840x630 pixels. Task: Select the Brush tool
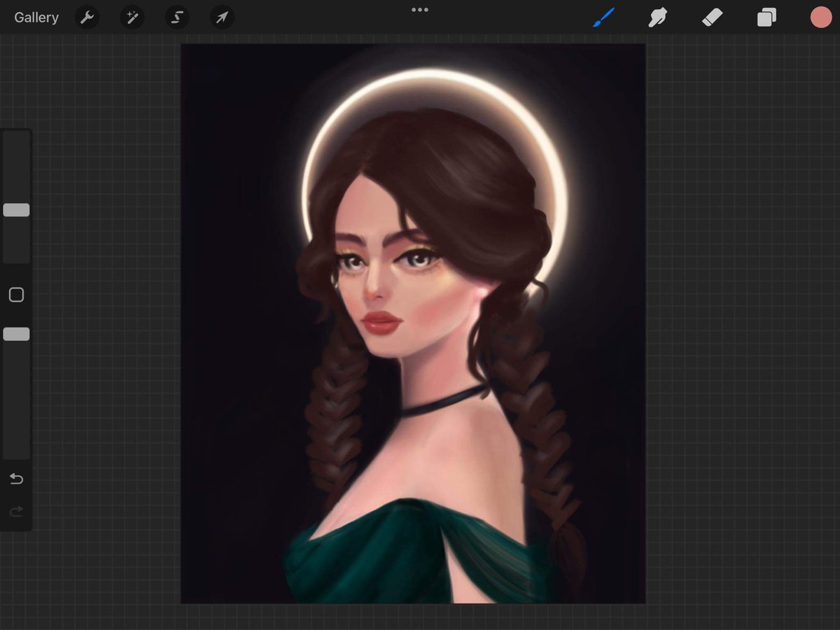click(x=603, y=17)
